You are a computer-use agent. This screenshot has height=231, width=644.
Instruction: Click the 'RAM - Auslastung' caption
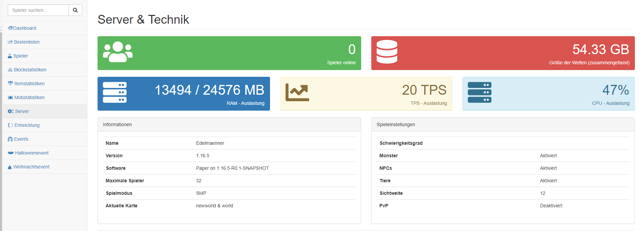pyautogui.click(x=245, y=103)
